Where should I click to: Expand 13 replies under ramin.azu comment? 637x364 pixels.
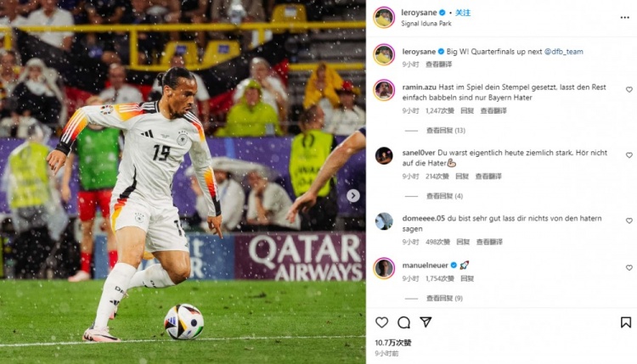point(446,131)
